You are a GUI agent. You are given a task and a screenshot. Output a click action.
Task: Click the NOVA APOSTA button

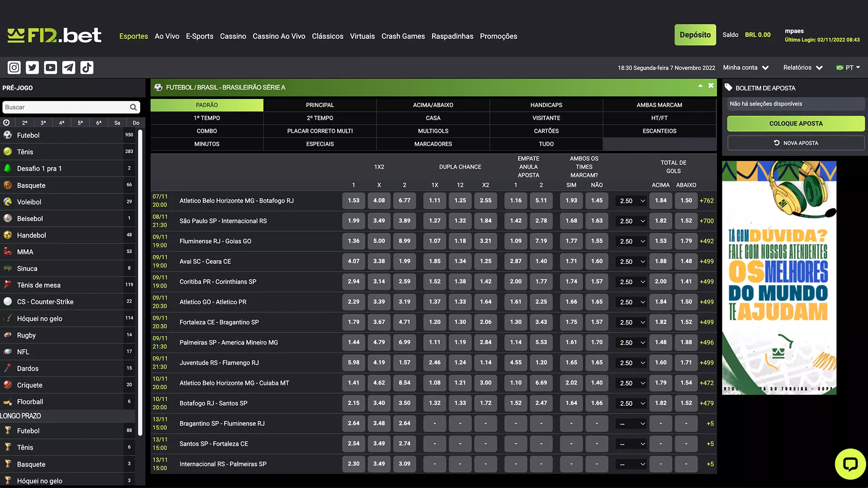796,143
